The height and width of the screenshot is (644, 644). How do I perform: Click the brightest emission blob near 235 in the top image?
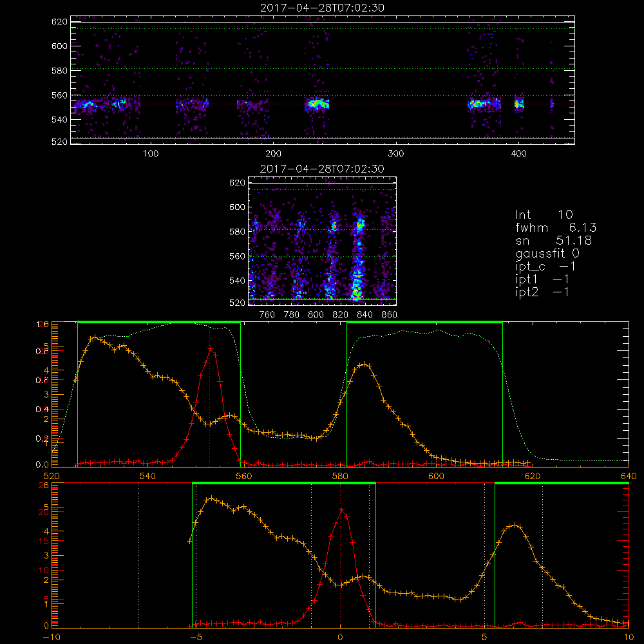pyautogui.click(x=316, y=104)
